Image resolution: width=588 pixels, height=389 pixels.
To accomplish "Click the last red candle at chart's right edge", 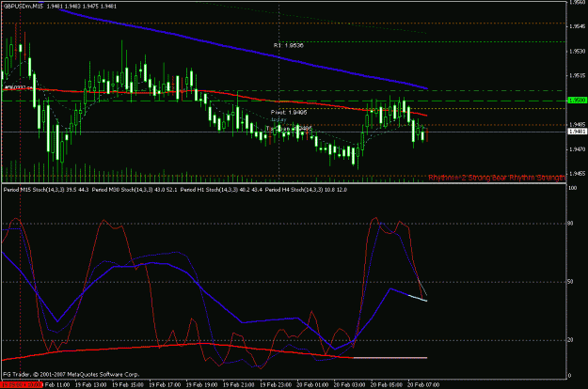I will click(427, 134).
